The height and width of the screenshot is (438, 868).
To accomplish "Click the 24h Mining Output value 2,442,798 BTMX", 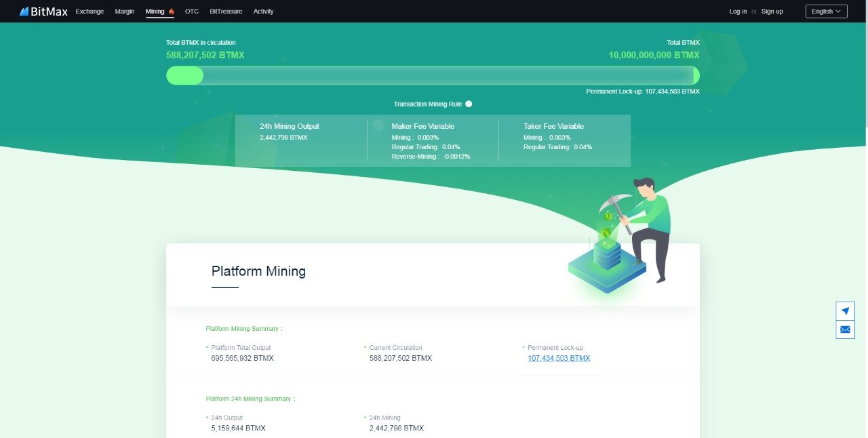I will coord(283,138).
